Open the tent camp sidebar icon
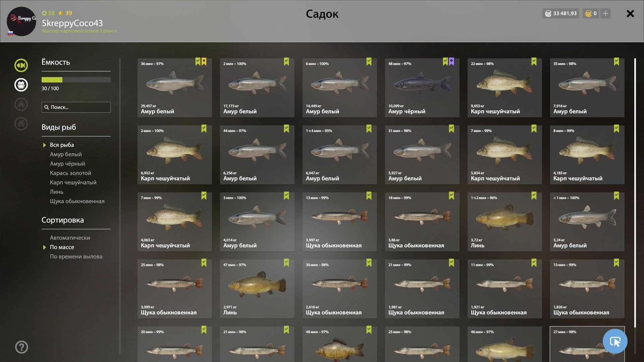Screen dimensions: 644x362 click(21, 104)
